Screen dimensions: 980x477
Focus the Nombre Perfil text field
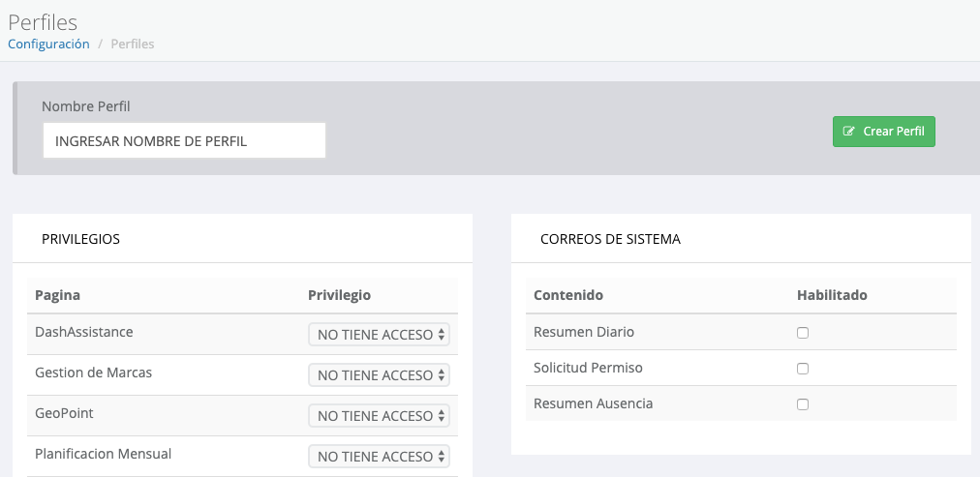[x=184, y=140]
